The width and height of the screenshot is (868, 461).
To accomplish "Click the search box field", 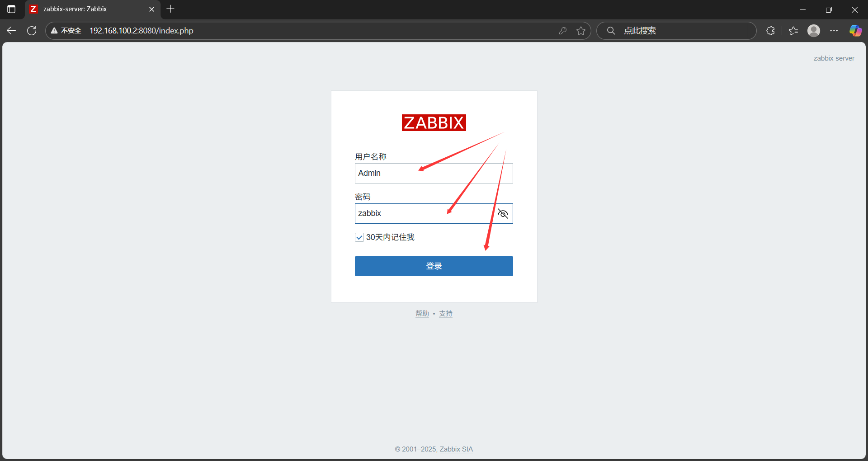I will pos(676,31).
